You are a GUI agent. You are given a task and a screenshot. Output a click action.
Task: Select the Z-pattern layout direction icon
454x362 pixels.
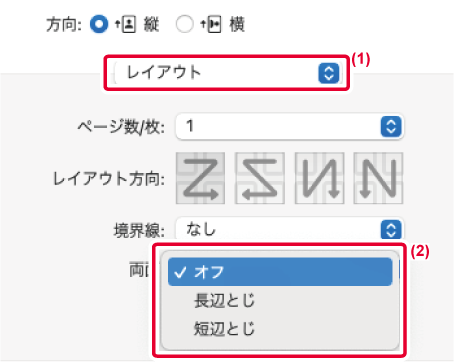coord(200,178)
